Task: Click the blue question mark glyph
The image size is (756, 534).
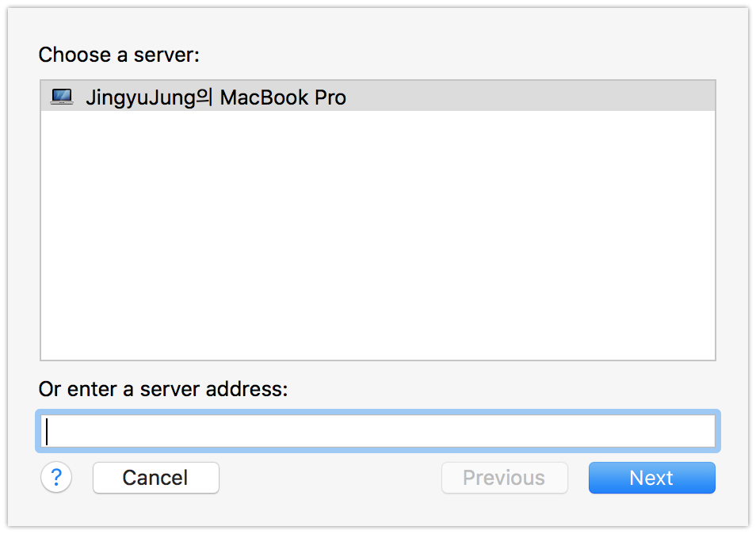Action: tap(56, 477)
